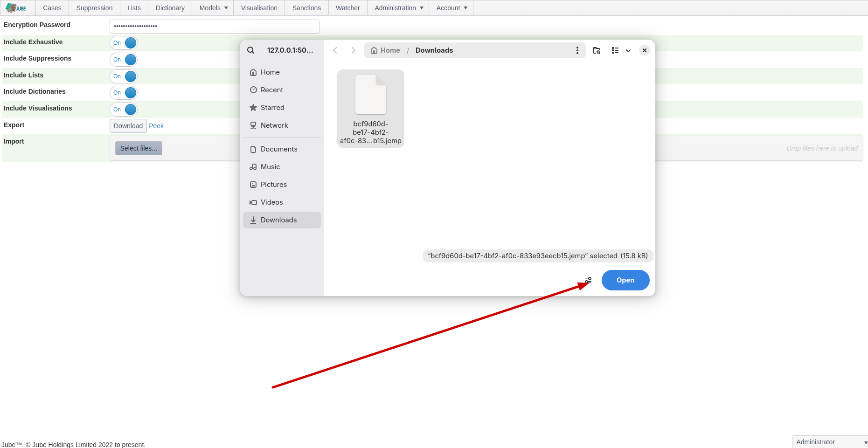Open the Suppression menu item
The width and height of the screenshot is (868, 448).
pos(94,8)
